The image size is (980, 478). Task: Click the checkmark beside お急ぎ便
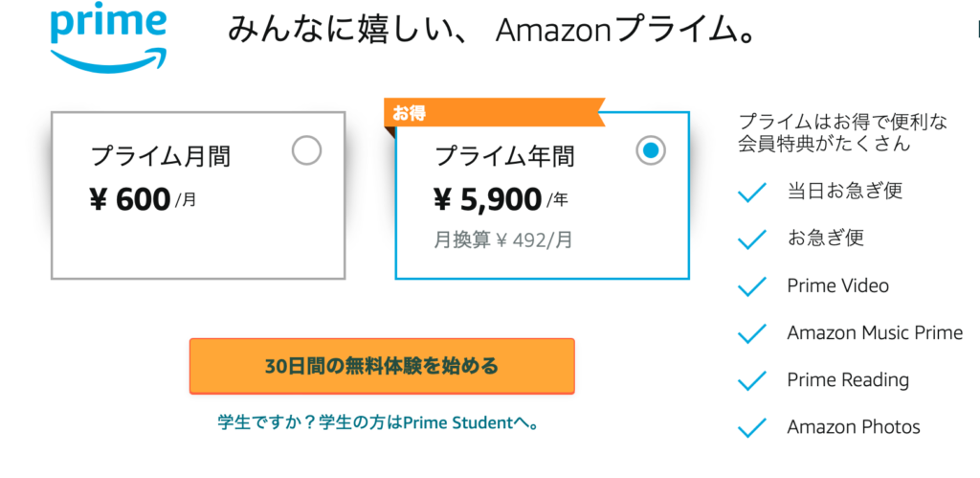tap(752, 239)
